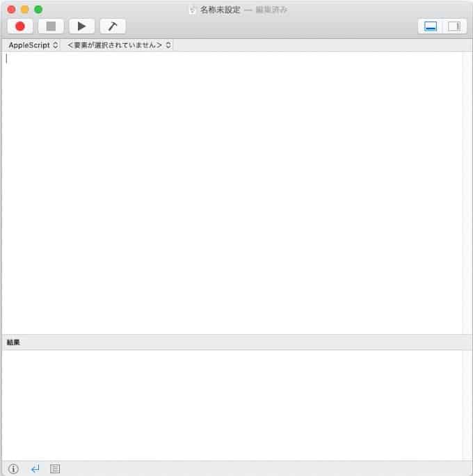
Task: Open the AppleScript language dropdown
Action: click(x=33, y=45)
